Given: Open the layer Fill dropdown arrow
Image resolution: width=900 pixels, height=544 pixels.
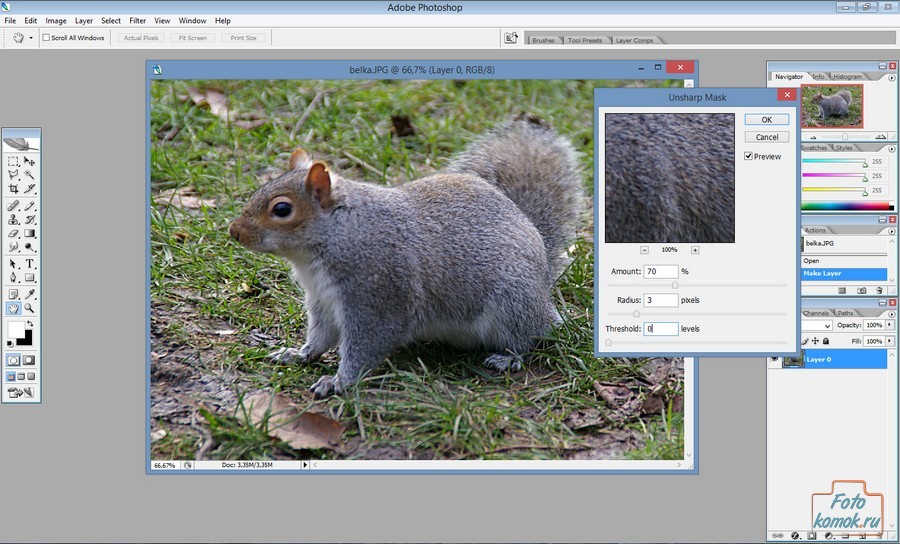Looking at the screenshot, I should click(888, 341).
